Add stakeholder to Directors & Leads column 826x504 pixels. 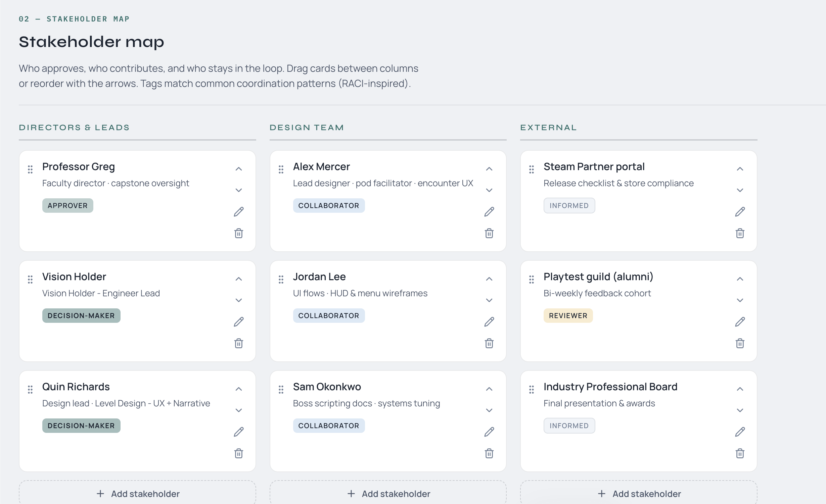(x=138, y=494)
